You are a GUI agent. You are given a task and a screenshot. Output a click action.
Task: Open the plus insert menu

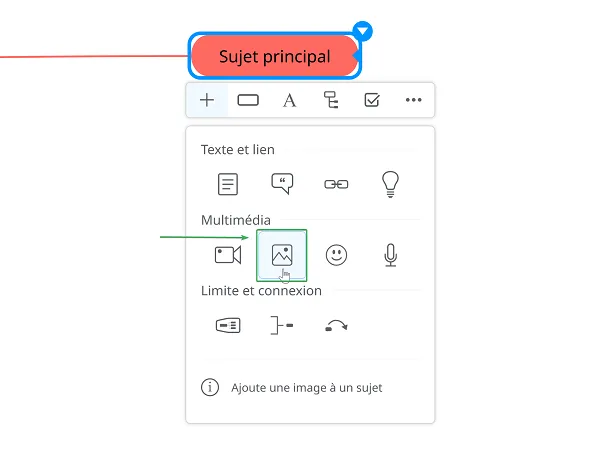pos(207,100)
